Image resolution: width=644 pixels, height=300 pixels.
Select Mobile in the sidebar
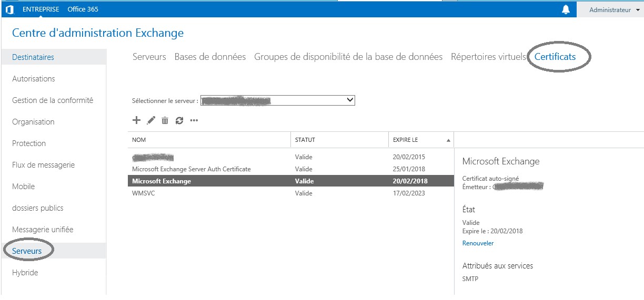pyautogui.click(x=24, y=187)
